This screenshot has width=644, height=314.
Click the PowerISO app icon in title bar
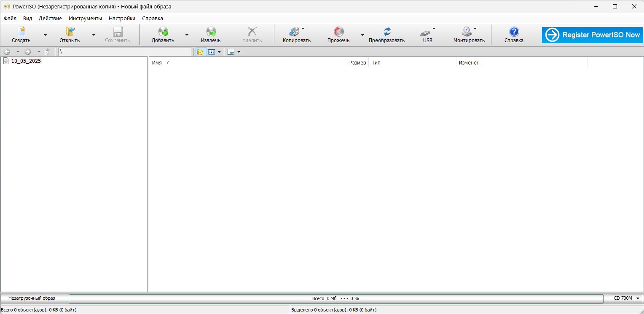tap(7, 6)
